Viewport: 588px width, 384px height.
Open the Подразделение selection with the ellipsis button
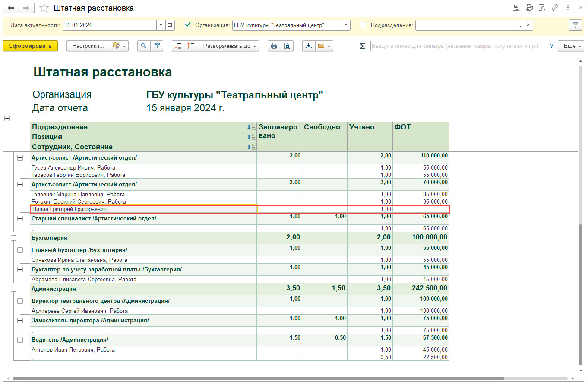[x=519, y=25]
